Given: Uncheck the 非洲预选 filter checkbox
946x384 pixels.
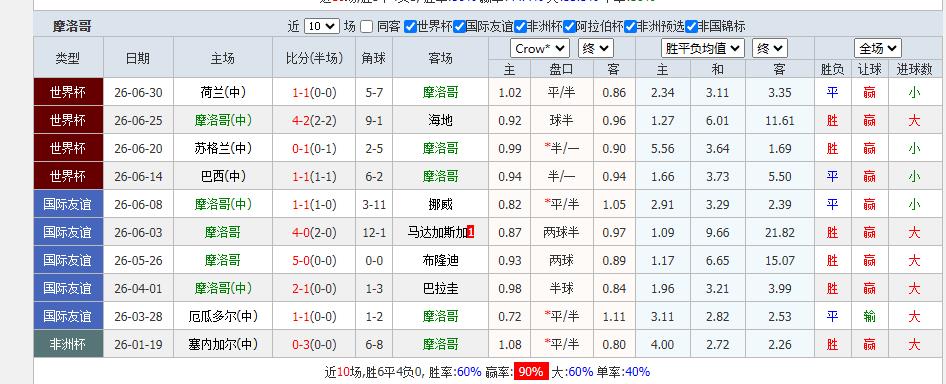Looking at the screenshot, I should point(630,27).
